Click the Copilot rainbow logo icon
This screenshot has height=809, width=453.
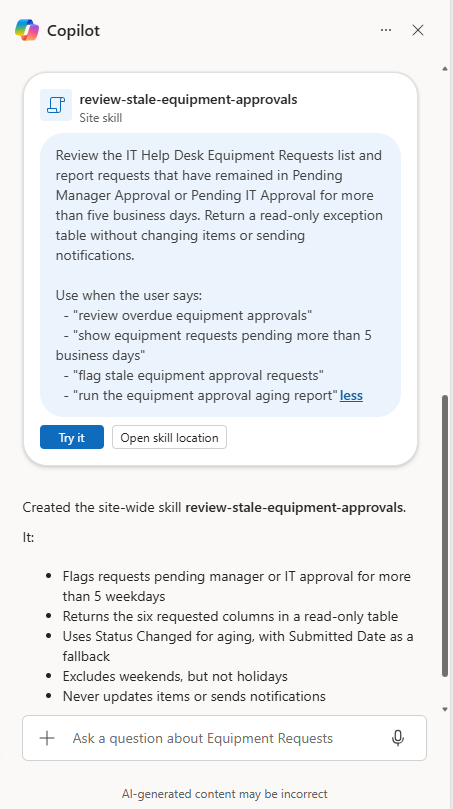pyautogui.click(x=27, y=30)
